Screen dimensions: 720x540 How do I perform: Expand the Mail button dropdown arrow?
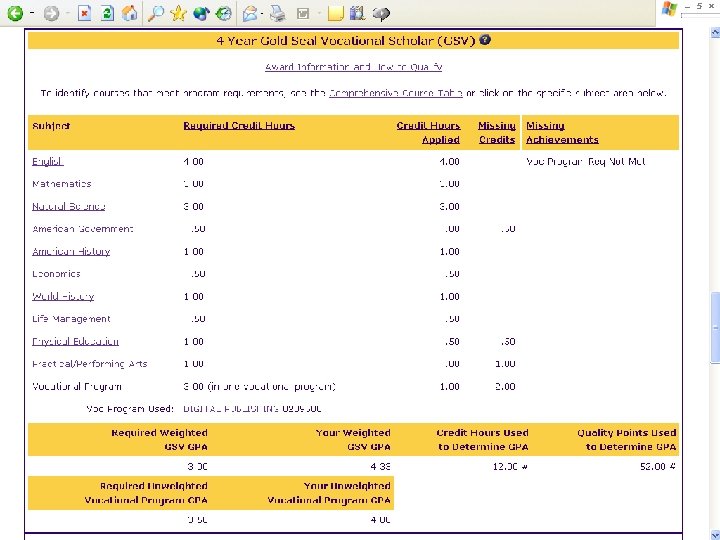point(262,13)
